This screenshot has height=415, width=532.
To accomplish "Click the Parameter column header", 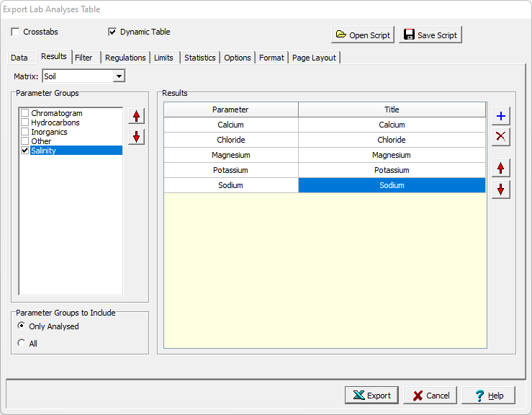I will coord(230,110).
